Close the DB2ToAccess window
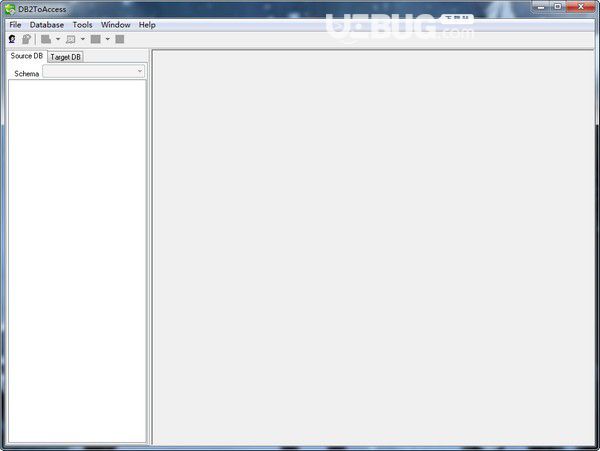600x451 pixels. pos(581,7)
